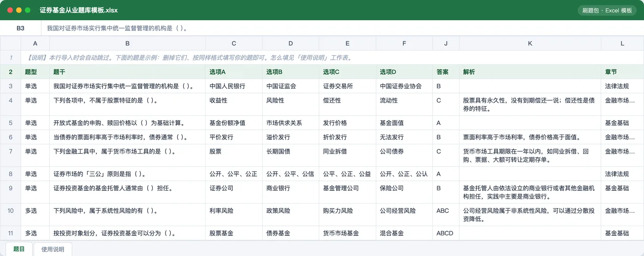
Task: Select the 中国人民银行 cell
Action: click(234, 86)
